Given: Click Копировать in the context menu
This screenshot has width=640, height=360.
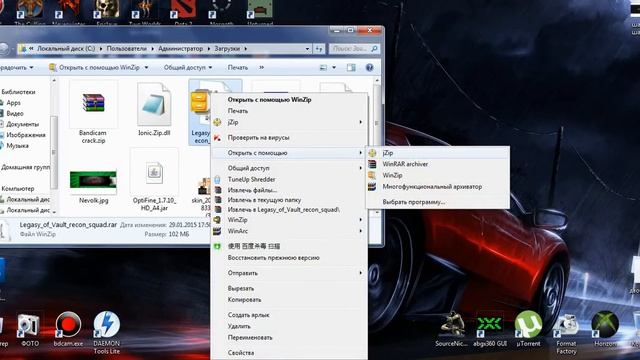Looking at the screenshot, I should point(289,300).
